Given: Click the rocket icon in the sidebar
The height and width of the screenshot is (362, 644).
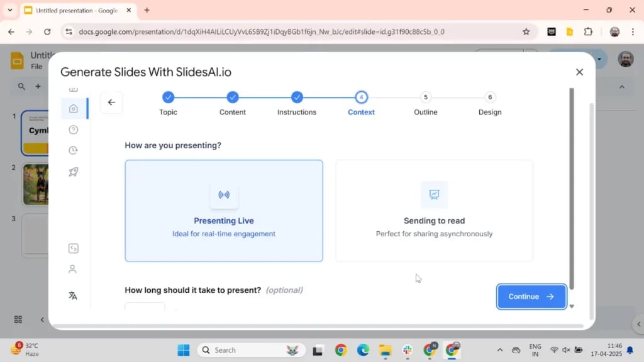Looking at the screenshot, I should pyautogui.click(x=73, y=172).
